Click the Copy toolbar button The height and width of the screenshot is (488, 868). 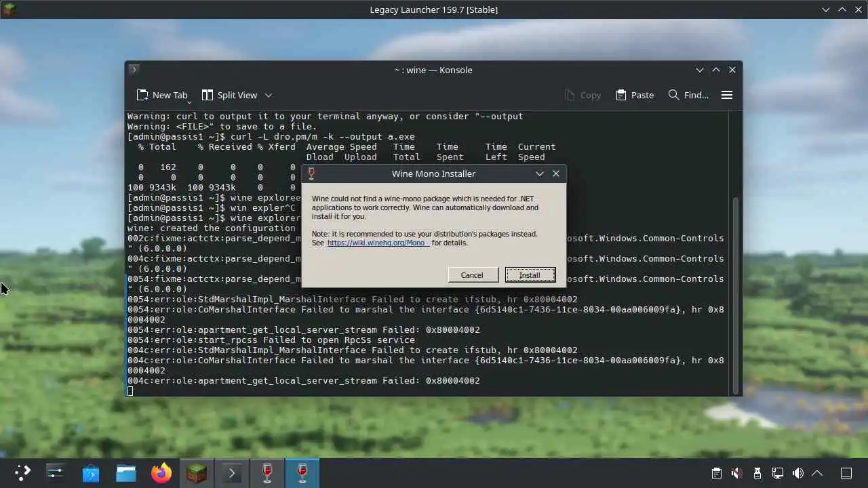[x=583, y=95]
